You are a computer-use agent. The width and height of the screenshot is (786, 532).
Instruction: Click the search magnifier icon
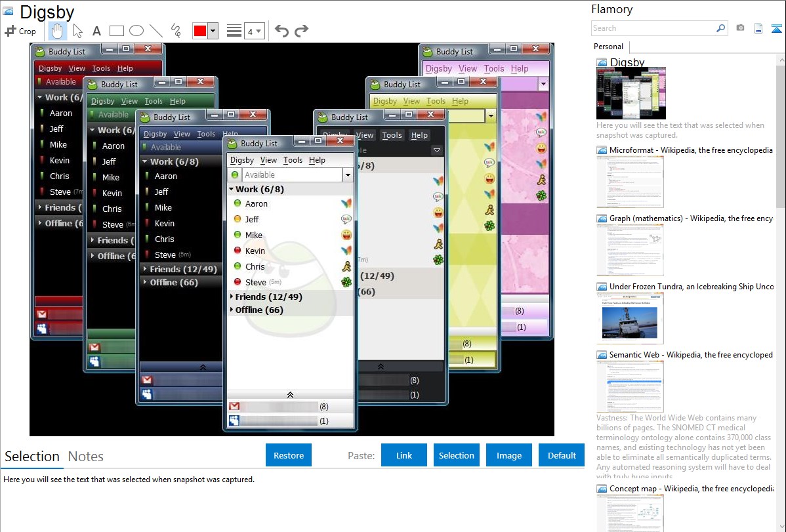[720, 28]
